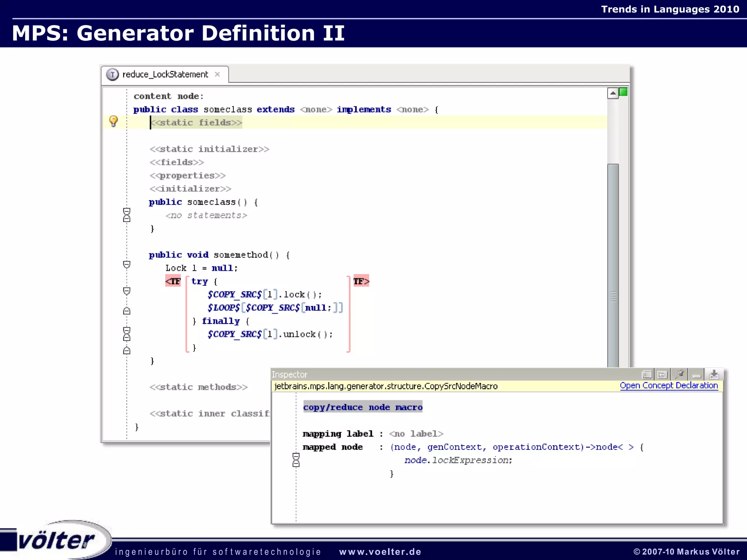Collapse the somemethod fold marker in gutter

point(127,265)
